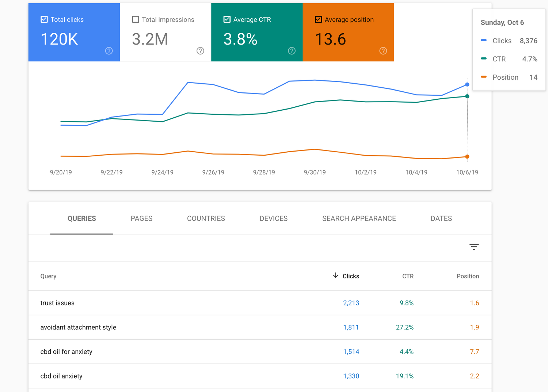Open help icon on Average CTR card
548x392 pixels.
[292, 51]
